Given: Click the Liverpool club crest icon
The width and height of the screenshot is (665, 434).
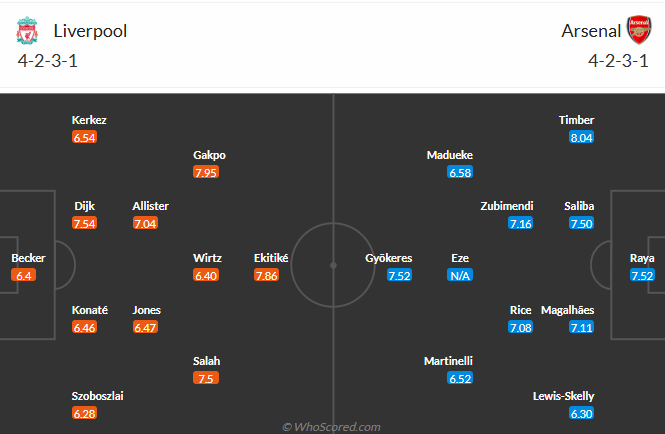Looking at the screenshot, I should coord(27,30).
